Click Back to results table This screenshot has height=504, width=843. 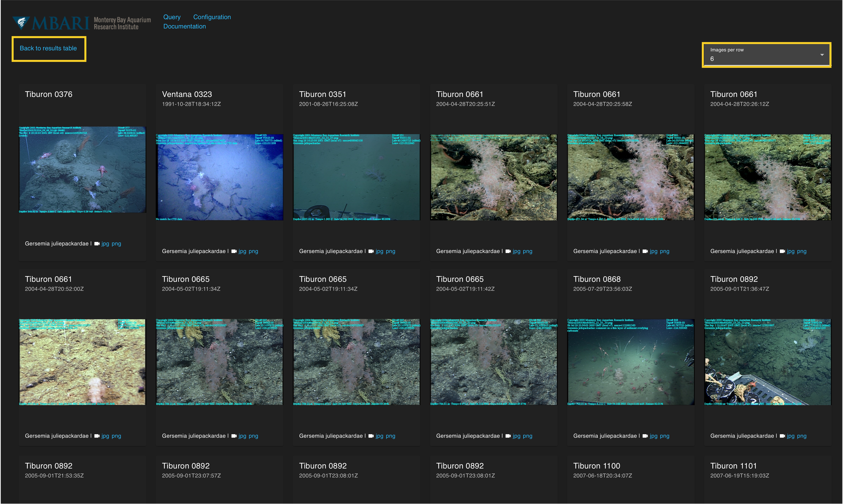tap(48, 48)
